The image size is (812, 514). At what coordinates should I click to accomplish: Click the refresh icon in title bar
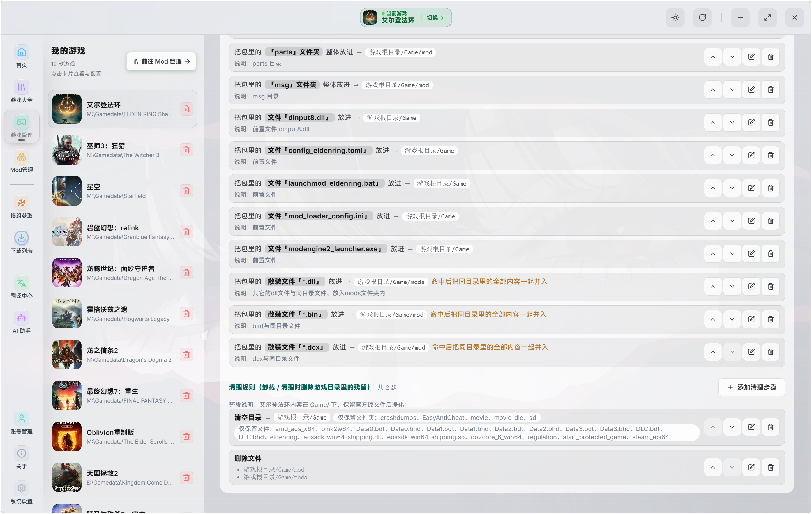702,18
